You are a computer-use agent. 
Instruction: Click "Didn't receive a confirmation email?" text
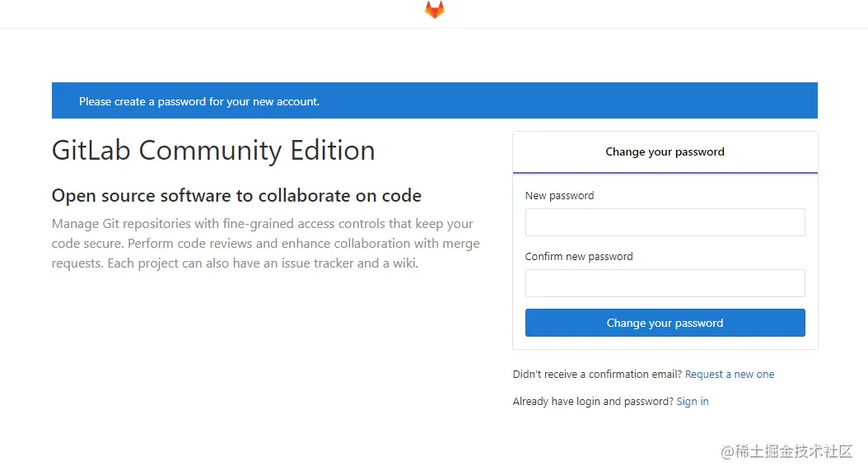point(597,375)
